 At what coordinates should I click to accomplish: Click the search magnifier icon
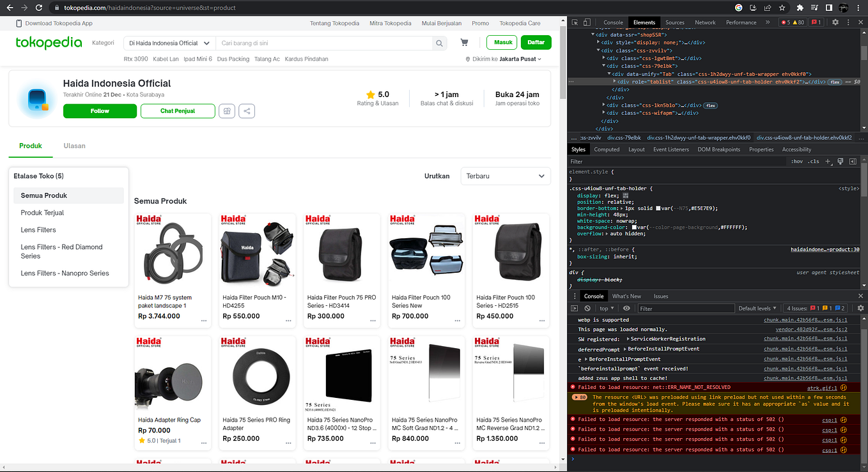tap(438, 42)
